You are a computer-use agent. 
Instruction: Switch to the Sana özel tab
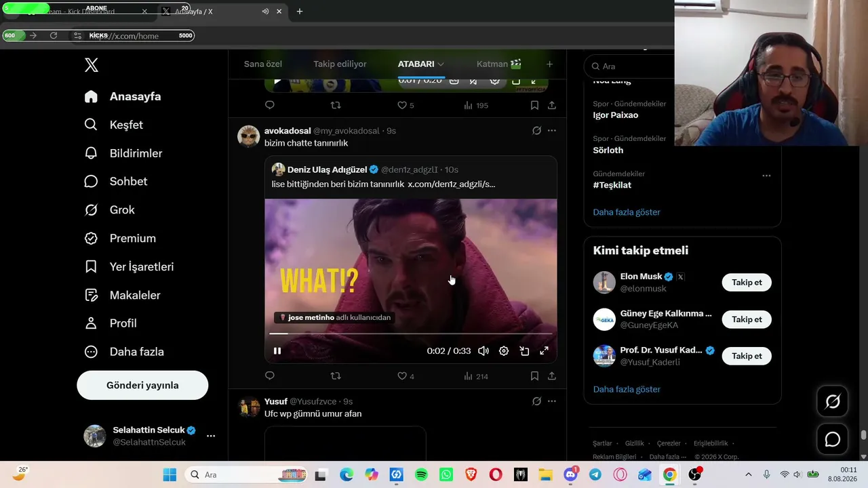point(263,64)
